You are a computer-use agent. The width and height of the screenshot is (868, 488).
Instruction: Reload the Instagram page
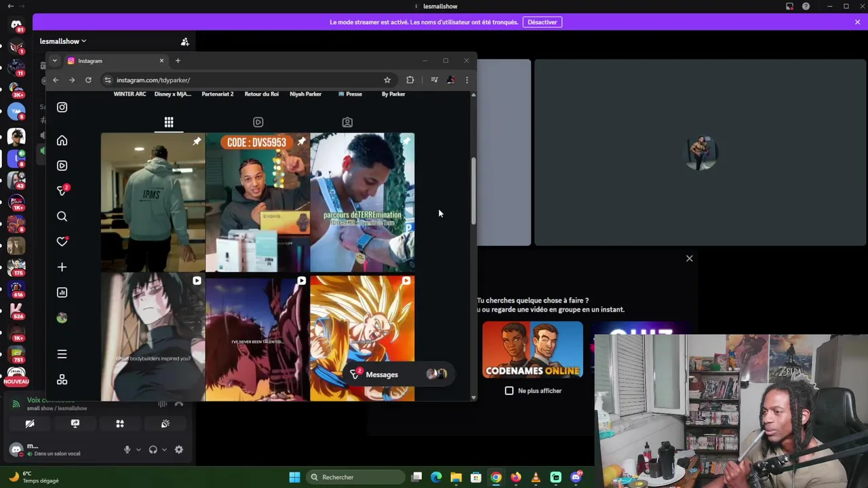pos(88,80)
